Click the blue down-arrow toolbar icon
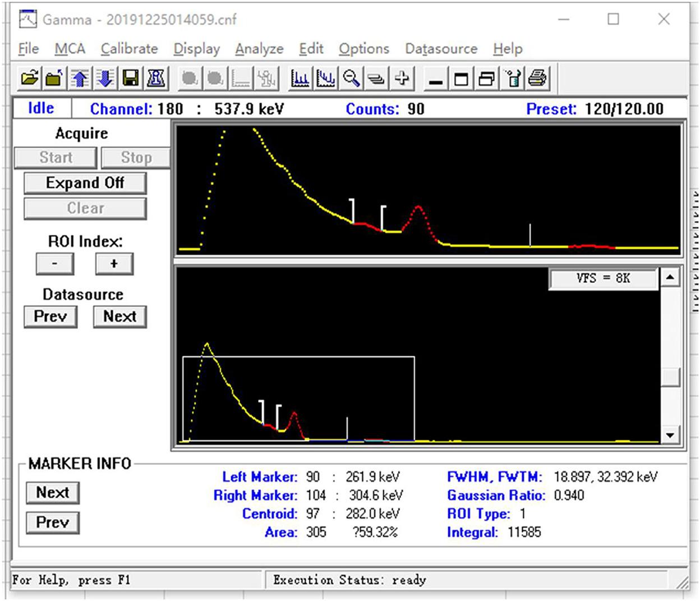 105,78
